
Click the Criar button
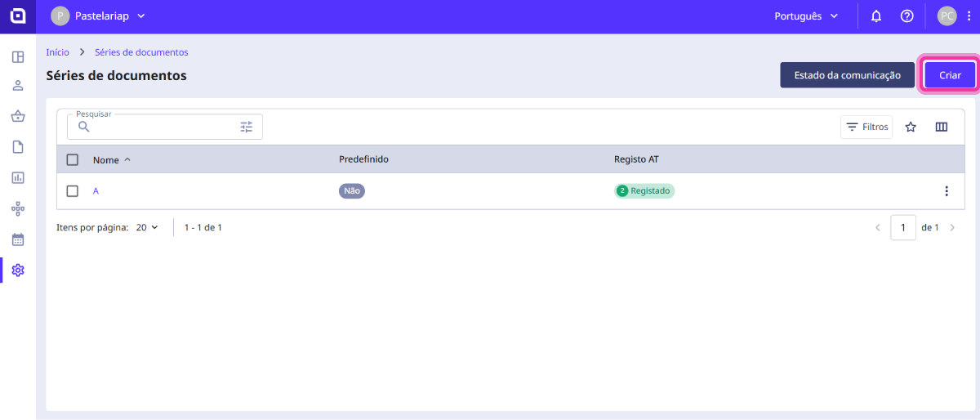(950, 75)
